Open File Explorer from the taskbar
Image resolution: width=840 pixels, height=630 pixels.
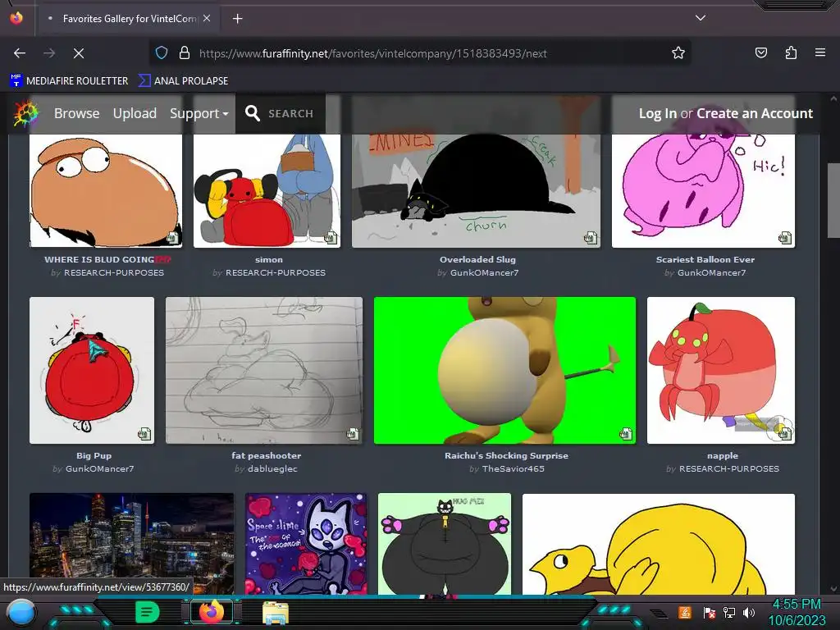pyautogui.click(x=276, y=613)
